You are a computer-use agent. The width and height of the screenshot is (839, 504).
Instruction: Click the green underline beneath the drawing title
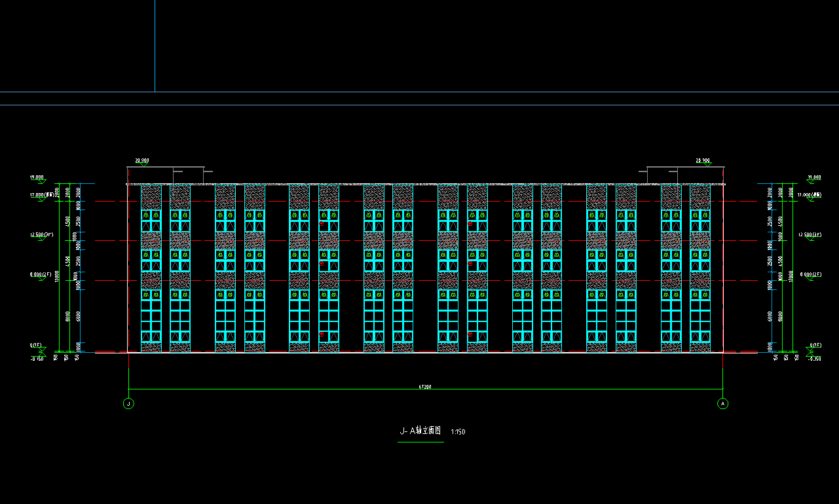(x=420, y=442)
